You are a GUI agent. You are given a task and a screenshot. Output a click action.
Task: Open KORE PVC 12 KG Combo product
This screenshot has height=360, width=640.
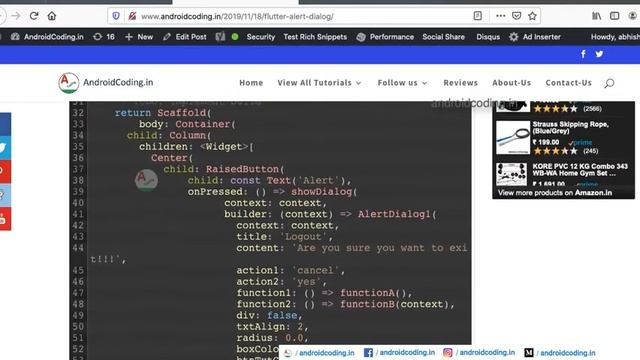(580, 169)
